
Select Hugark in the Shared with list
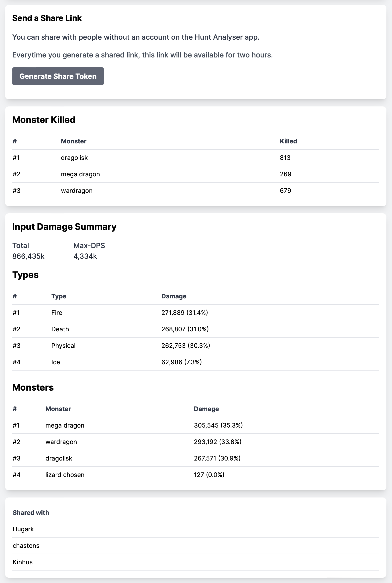click(x=23, y=529)
